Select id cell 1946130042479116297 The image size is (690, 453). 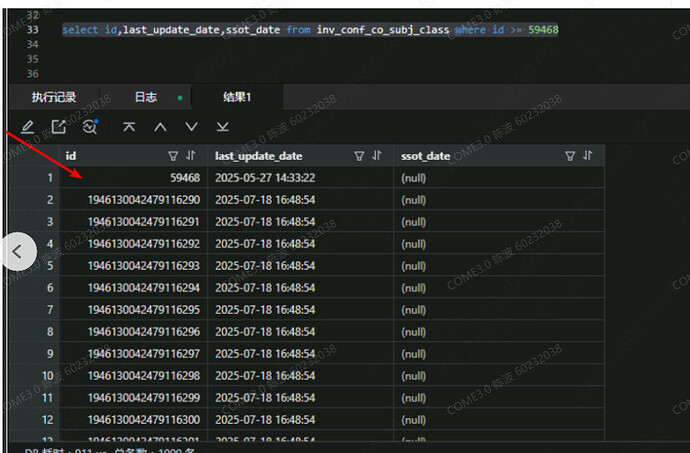pos(133,354)
